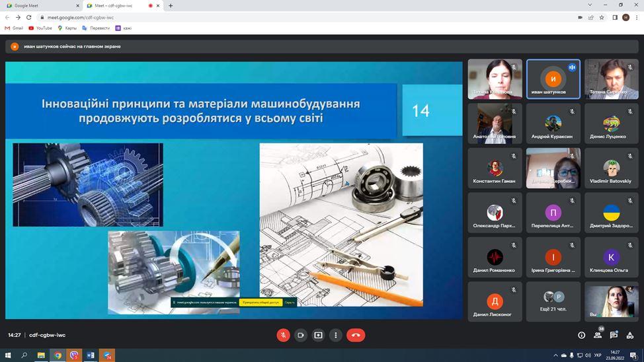Leave the call with red hang-up button
Screen dimensions: 644x362
point(356,336)
